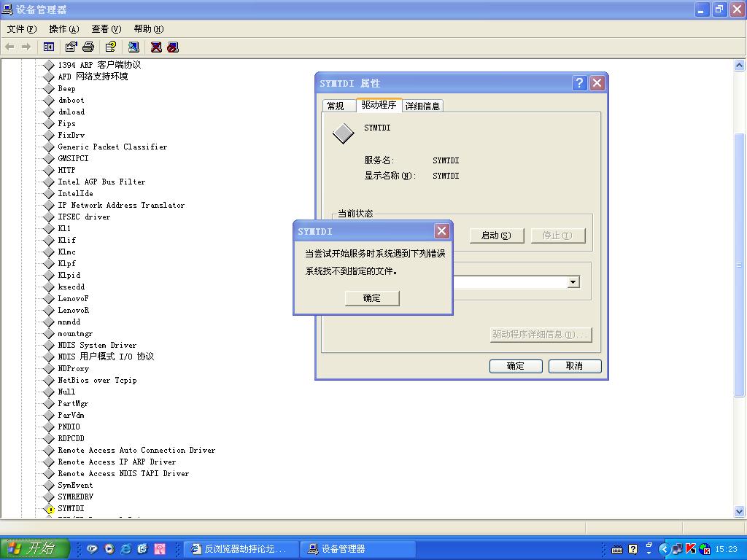
Task: Open the 帮助(H) menu
Action: tap(149, 29)
